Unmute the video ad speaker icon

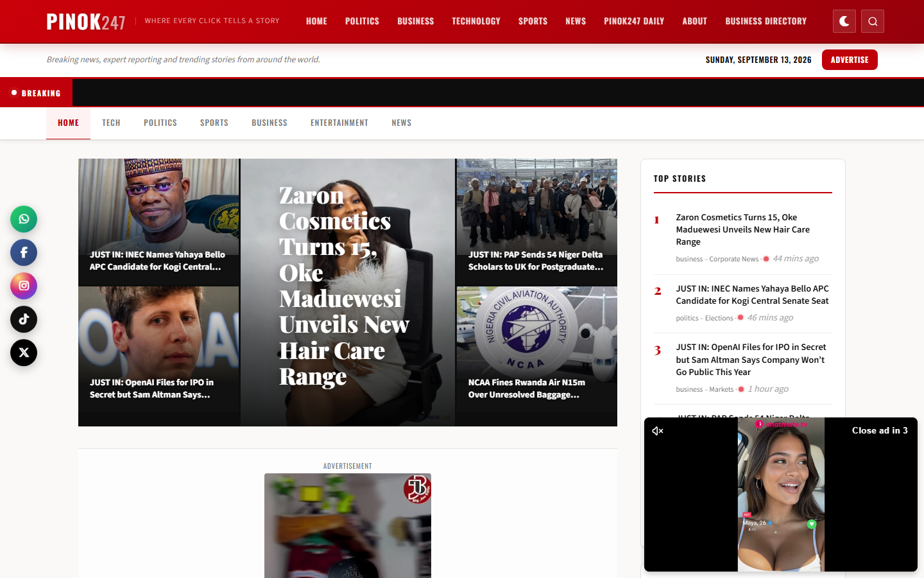click(x=658, y=431)
